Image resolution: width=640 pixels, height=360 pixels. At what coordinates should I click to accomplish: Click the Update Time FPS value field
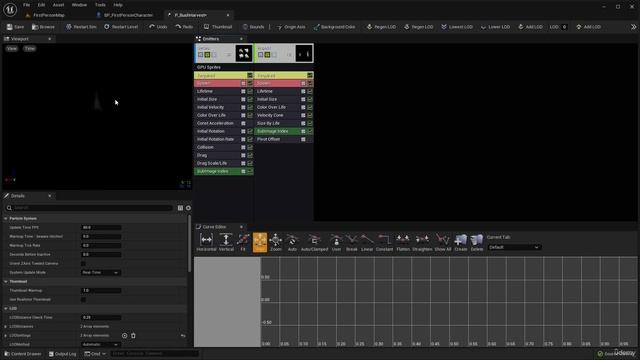click(101, 228)
